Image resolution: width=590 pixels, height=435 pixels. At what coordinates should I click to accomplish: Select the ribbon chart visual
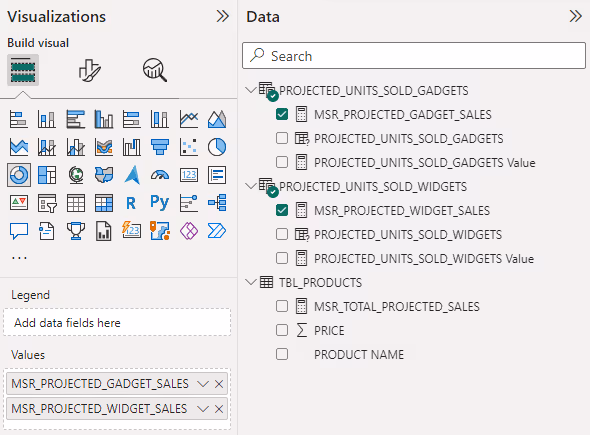[104, 147]
